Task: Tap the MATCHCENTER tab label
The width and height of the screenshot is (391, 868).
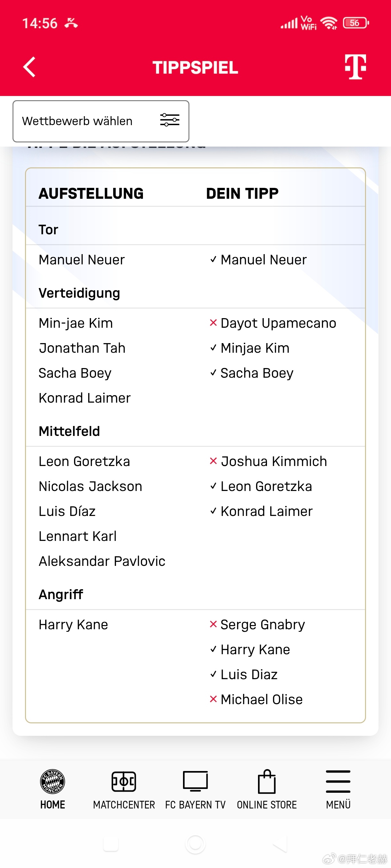Action: coord(124,805)
